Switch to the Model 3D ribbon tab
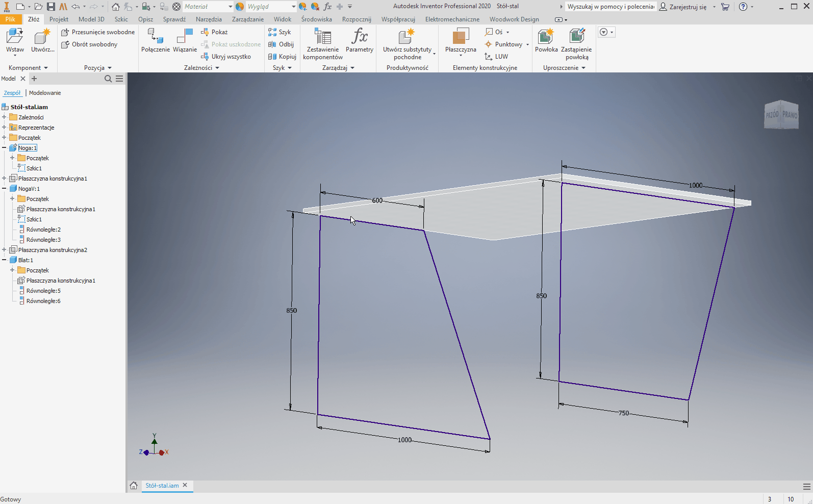 point(91,19)
